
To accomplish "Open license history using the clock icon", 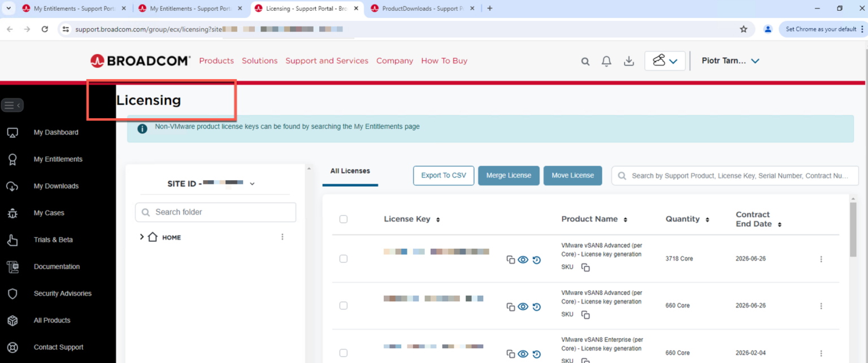I will pos(536,260).
